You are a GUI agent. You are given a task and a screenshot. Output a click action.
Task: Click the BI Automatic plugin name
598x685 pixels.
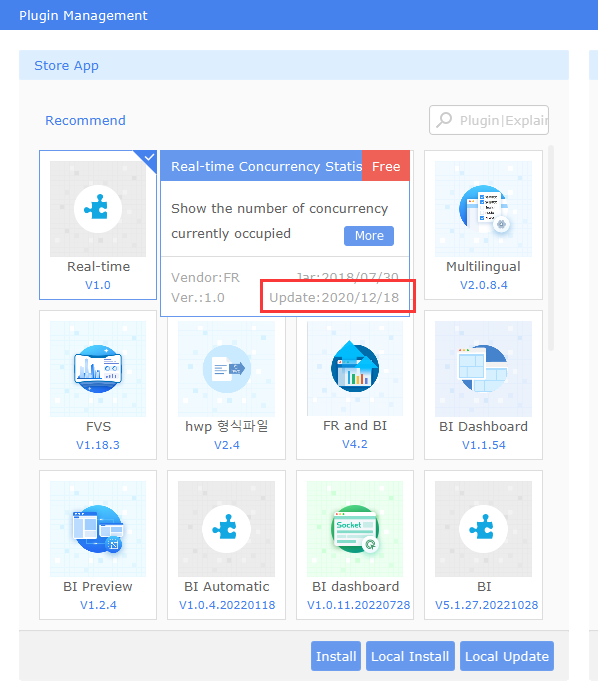coord(227,586)
